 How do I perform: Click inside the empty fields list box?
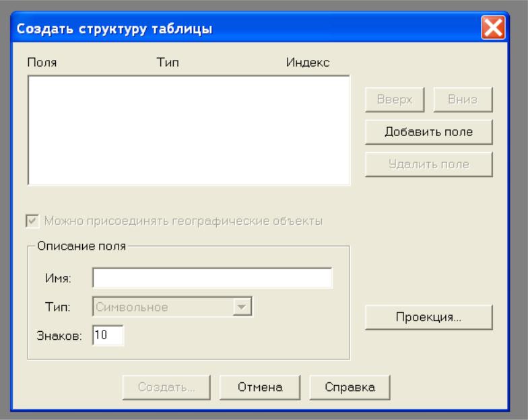(x=189, y=131)
